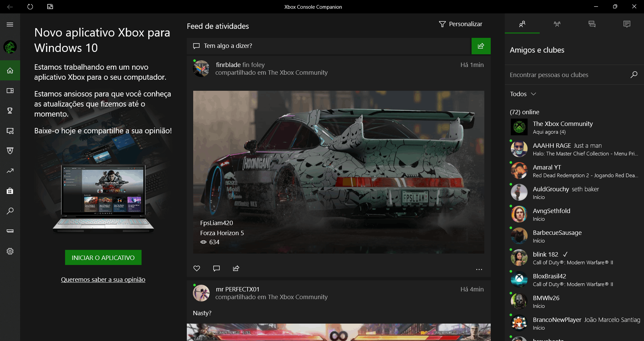This screenshot has height=341, width=644.
Task: Open My Games sidebar icon
Action: tap(10, 90)
